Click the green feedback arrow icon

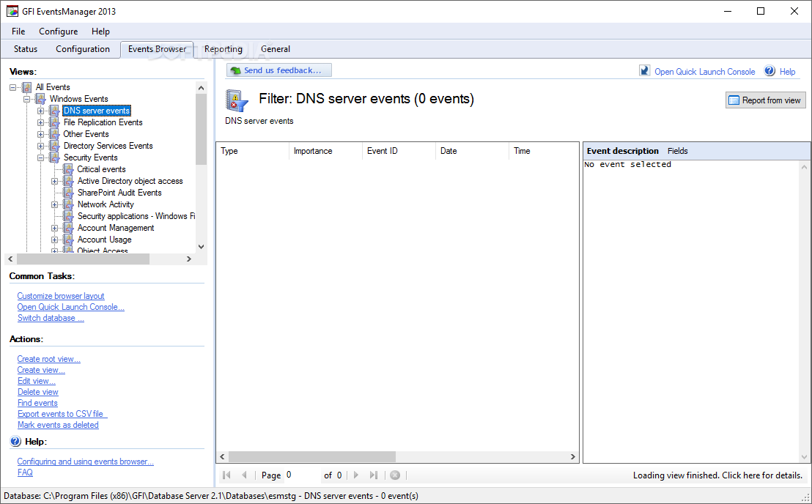pyautogui.click(x=236, y=70)
